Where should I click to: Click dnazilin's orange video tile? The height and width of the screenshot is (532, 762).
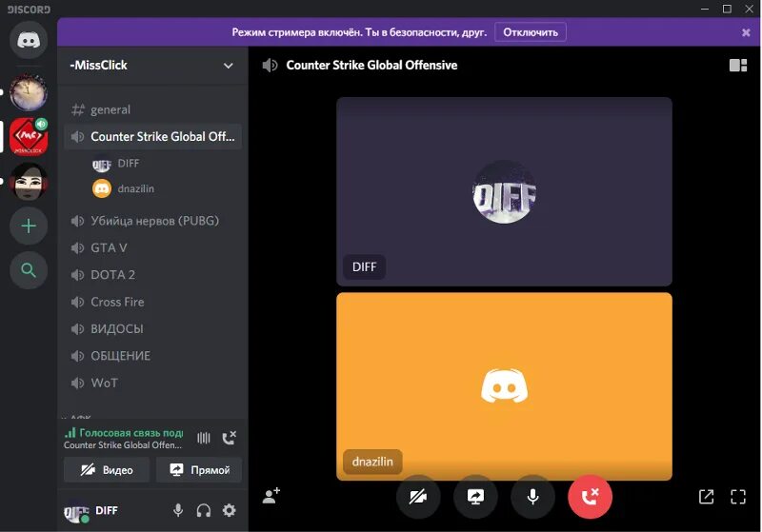click(505, 386)
